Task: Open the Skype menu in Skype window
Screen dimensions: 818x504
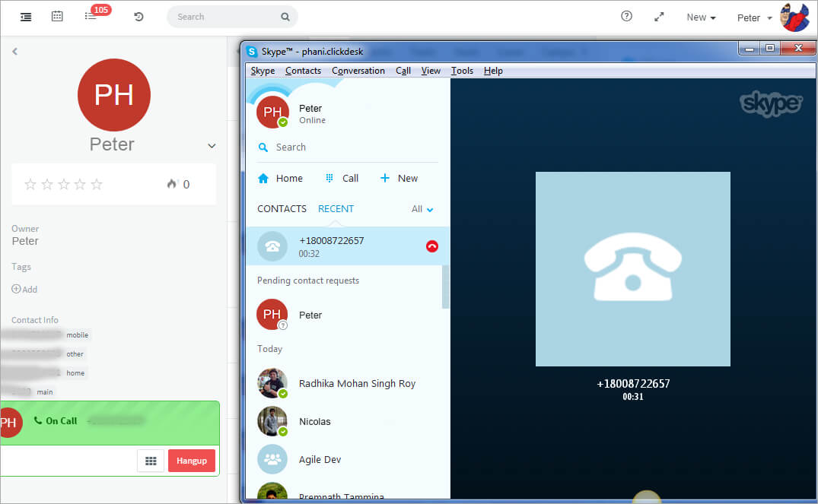Action: 263,71
